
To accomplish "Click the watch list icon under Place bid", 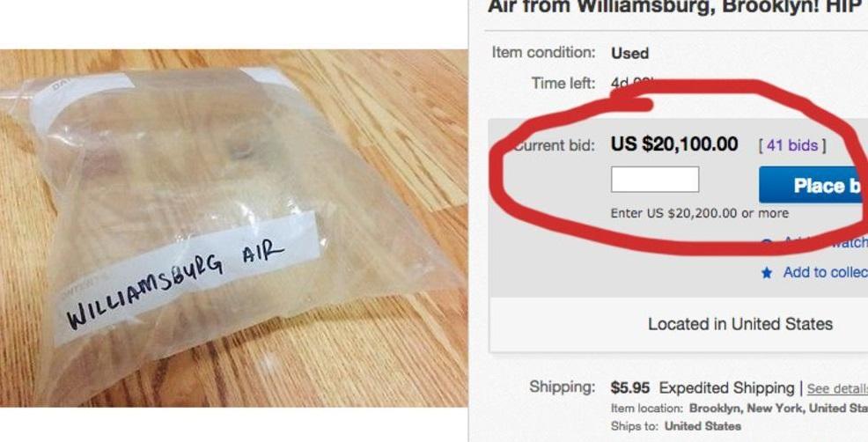I will click(x=767, y=242).
